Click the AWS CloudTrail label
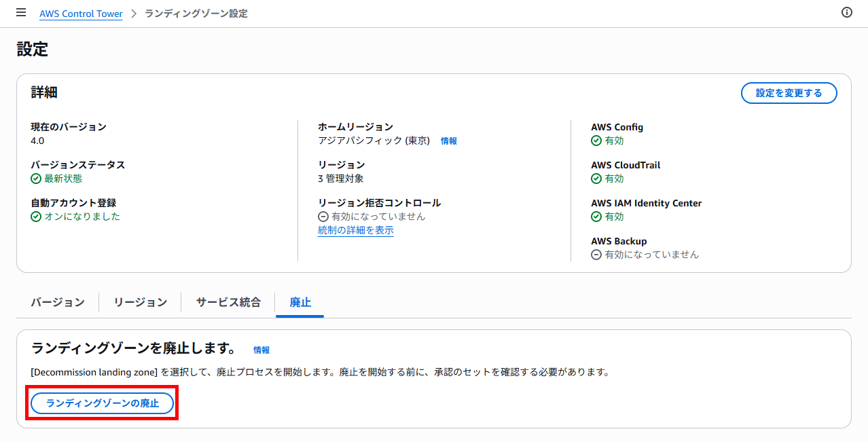 (626, 165)
